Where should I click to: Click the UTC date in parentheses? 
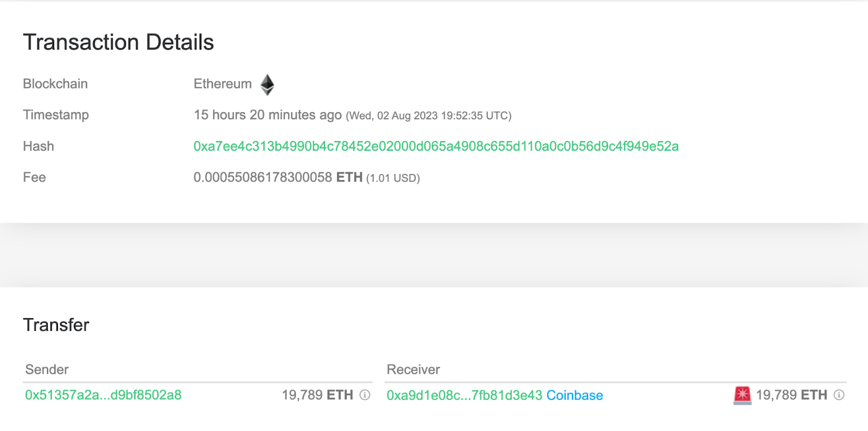pyautogui.click(x=429, y=116)
